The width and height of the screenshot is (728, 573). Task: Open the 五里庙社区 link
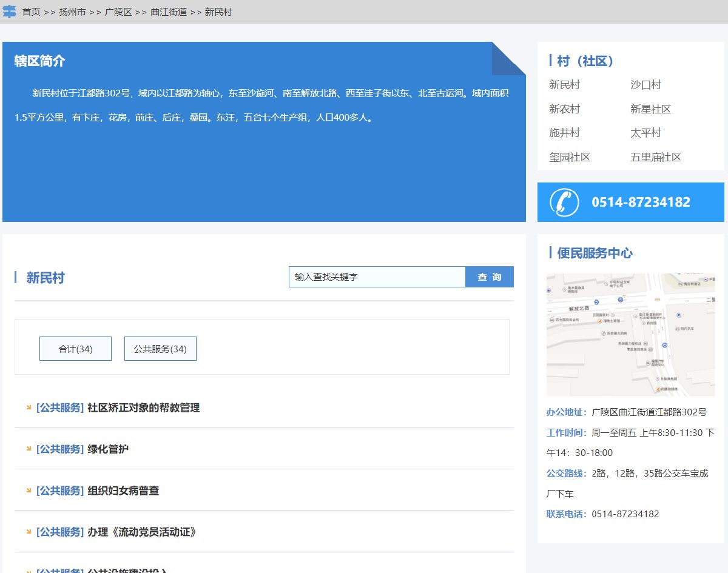point(656,157)
